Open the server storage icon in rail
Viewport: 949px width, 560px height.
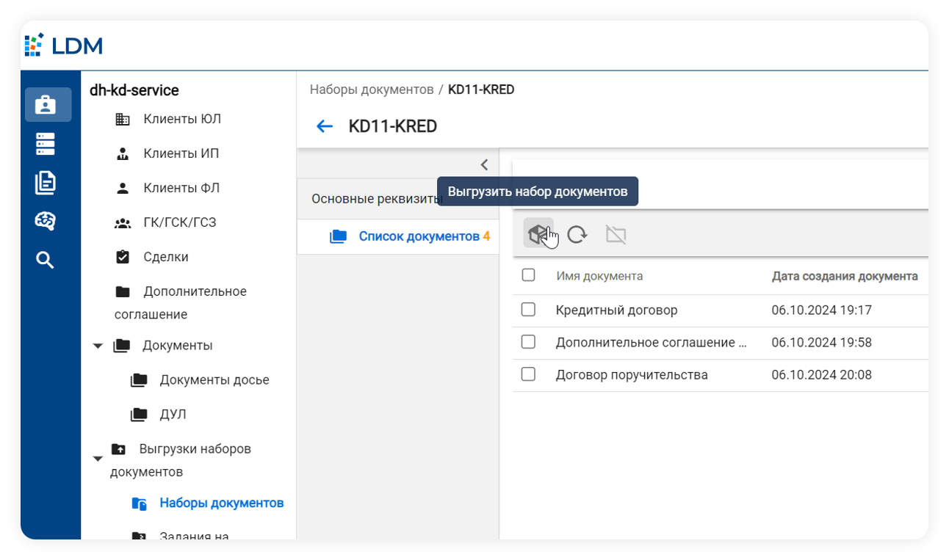(46, 144)
